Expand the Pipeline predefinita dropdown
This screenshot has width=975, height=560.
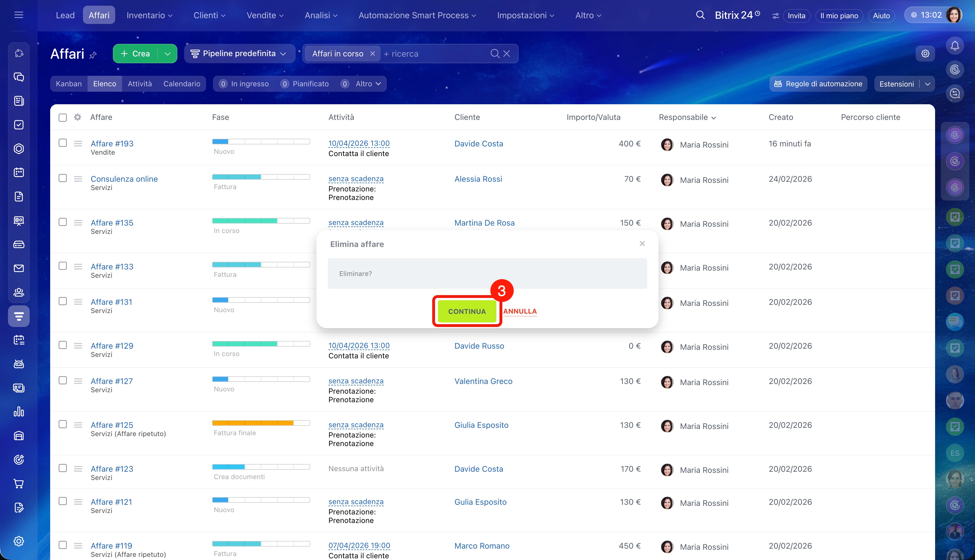(x=239, y=54)
